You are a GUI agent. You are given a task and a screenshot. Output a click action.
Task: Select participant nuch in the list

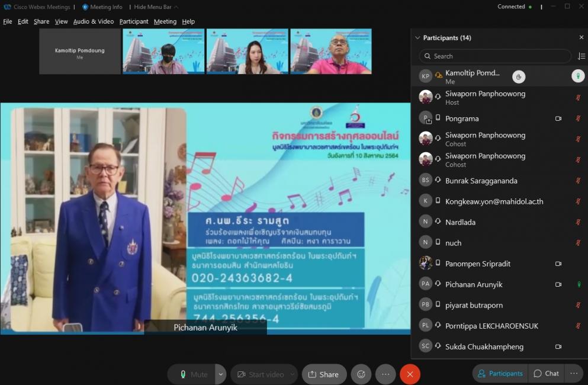pyautogui.click(x=500, y=243)
